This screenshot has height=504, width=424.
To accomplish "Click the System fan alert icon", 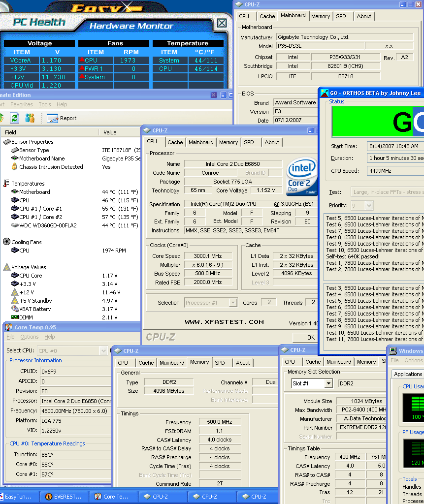I will 82,76.
